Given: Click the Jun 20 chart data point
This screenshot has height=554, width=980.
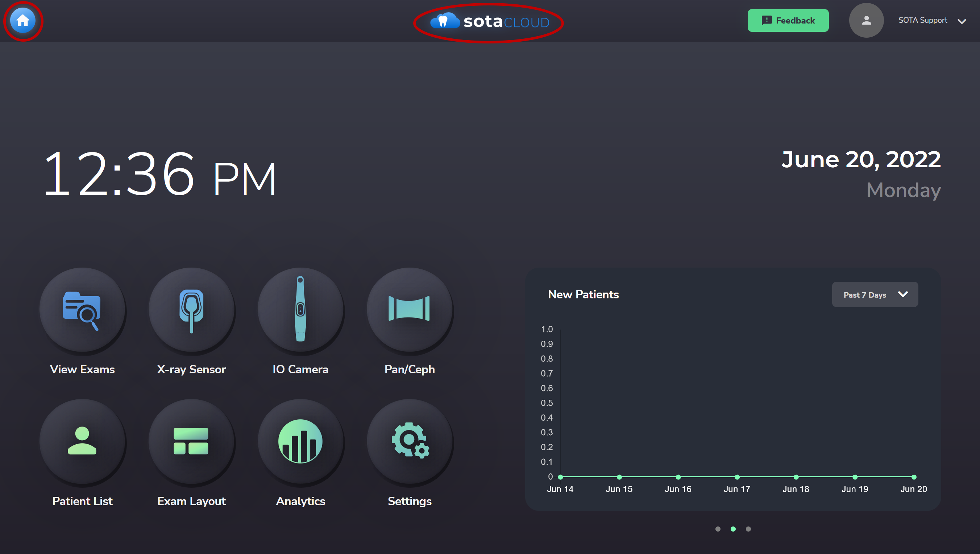Looking at the screenshot, I should [x=914, y=477].
